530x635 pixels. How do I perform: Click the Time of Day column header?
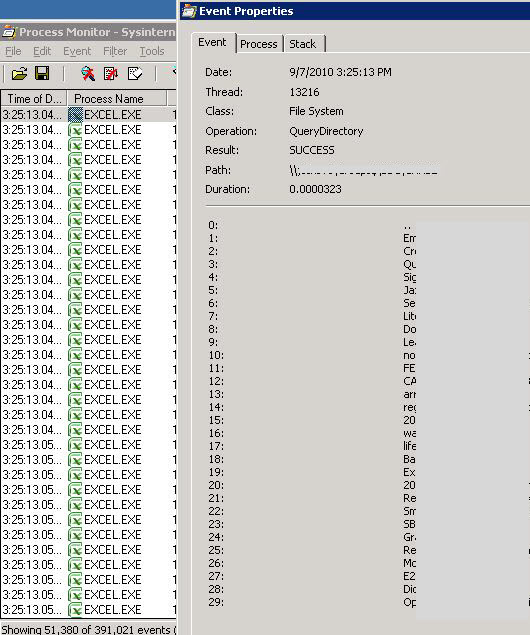coord(34,98)
